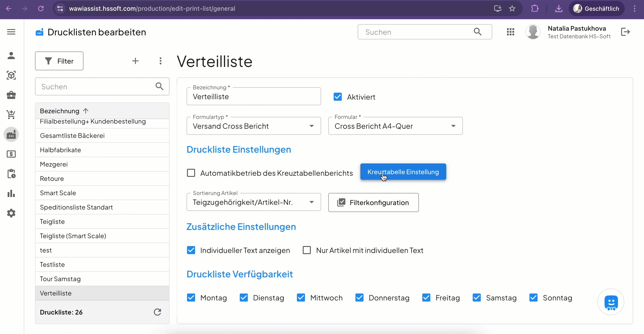Viewport: 644px width, 334px height.
Task: Open the apps grid icon
Action: [x=510, y=32]
